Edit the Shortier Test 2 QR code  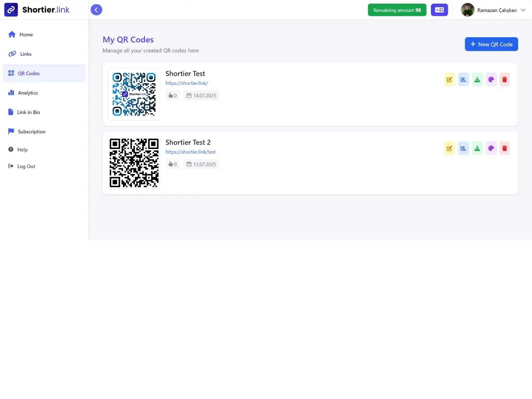tap(450, 148)
